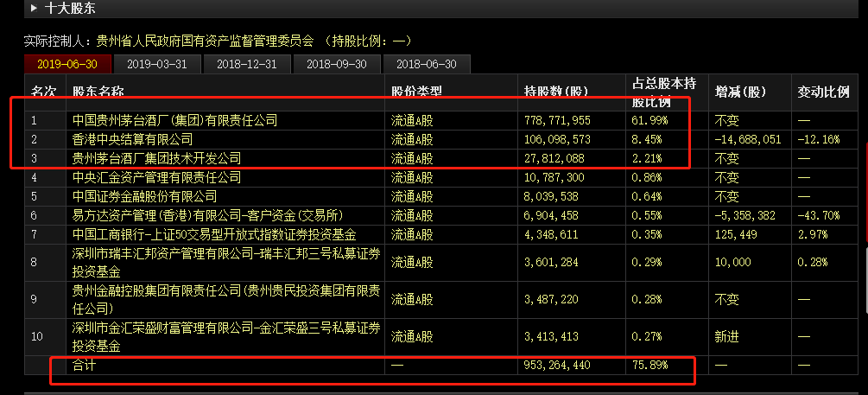Collapse the 十大股东 section triangle
Viewport: 868px width, 395px height.
34,9
